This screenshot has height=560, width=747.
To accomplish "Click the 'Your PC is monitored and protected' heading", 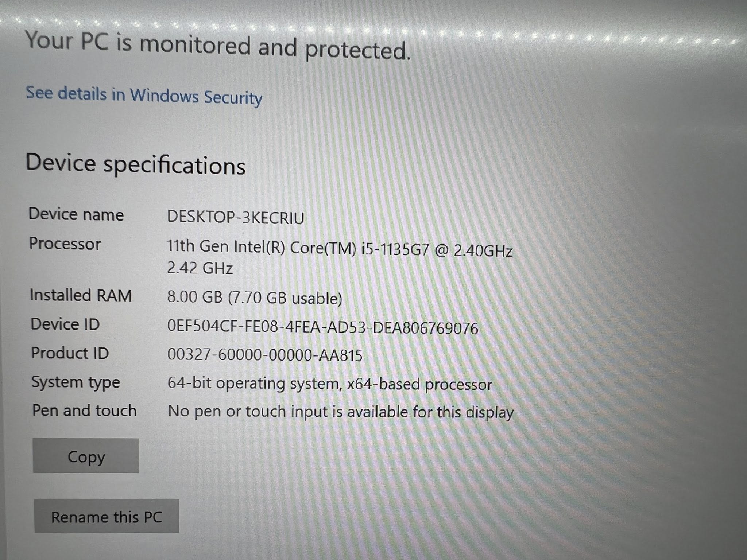I will coord(218,45).
